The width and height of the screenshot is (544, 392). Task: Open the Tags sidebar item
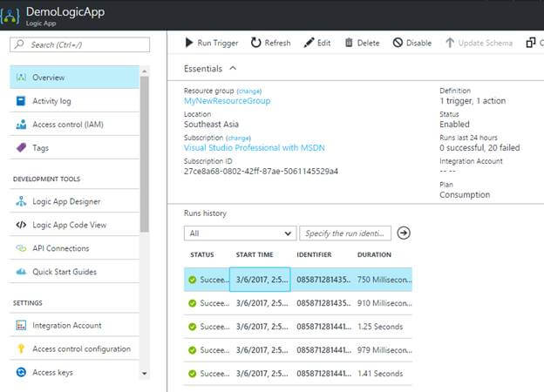[x=40, y=148]
